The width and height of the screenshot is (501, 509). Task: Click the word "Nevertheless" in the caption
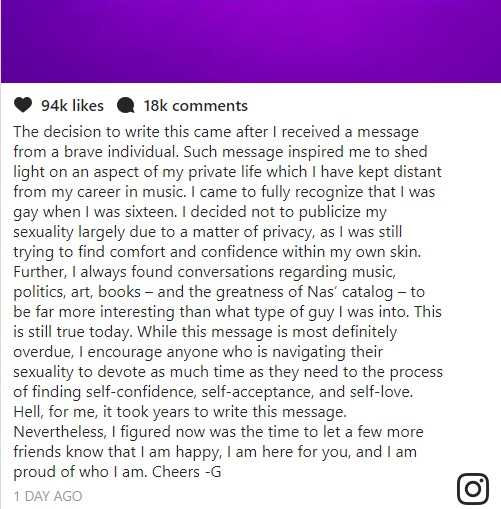click(59, 432)
